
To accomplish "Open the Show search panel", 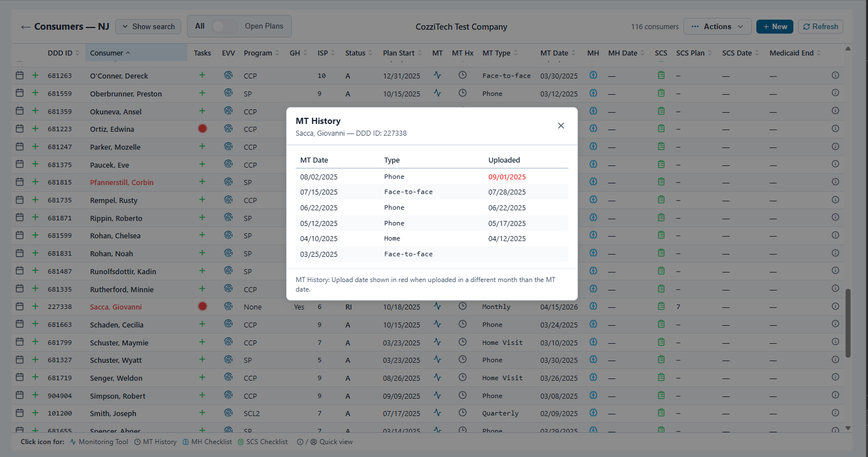I will pyautogui.click(x=148, y=26).
